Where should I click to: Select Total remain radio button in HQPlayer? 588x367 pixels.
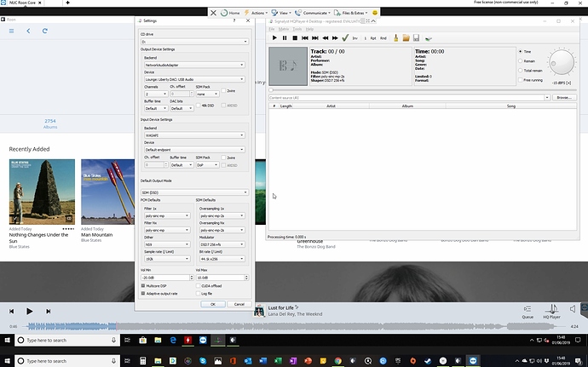(521, 70)
